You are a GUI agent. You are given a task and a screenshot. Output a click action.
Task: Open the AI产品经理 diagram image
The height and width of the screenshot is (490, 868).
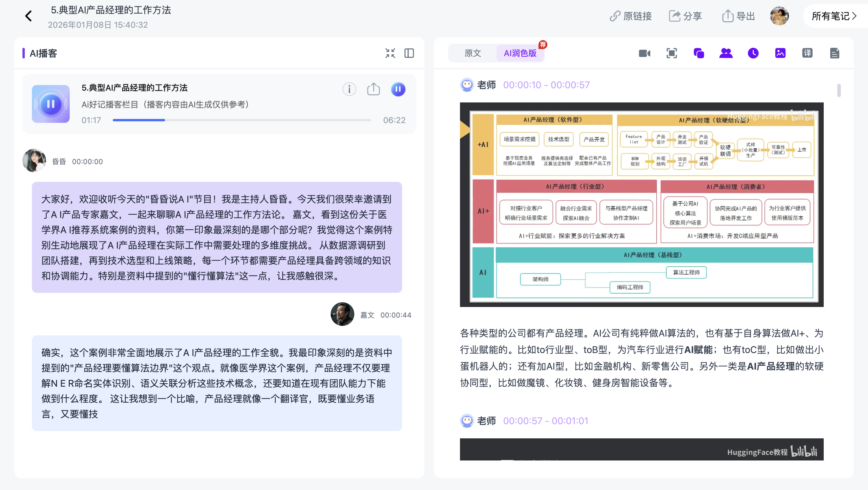coord(642,205)
